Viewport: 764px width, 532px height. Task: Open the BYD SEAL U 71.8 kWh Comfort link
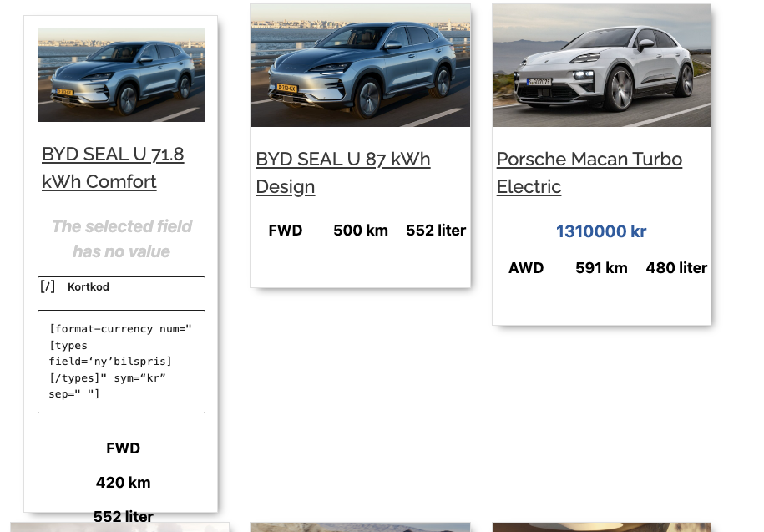113,168
